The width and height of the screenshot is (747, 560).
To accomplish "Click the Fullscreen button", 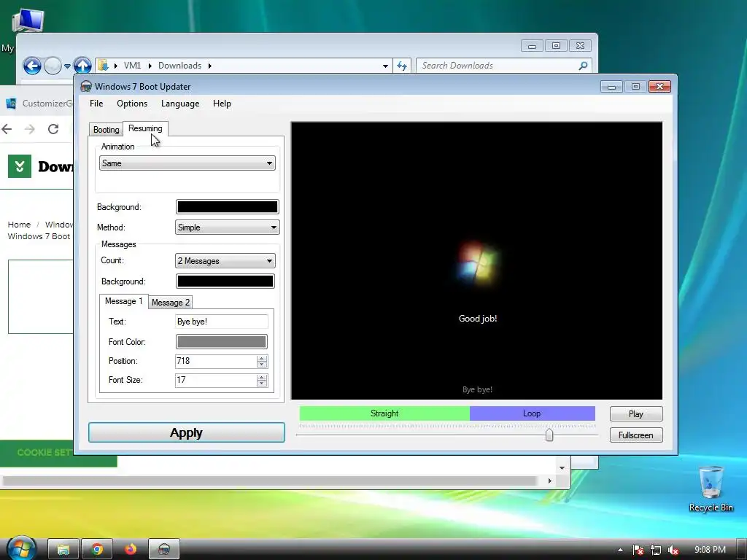I will pos(636,435).
